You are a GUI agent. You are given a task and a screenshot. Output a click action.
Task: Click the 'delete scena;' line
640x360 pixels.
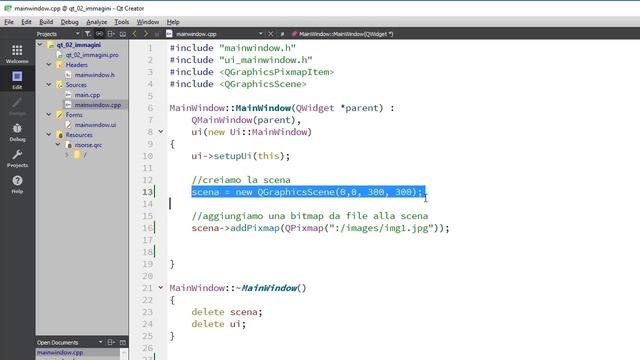[x=227, y=312]
